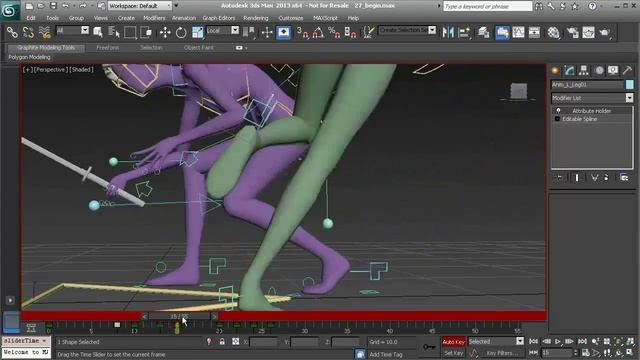
Task: Click the Select Object tool
Action: (98, 32)
